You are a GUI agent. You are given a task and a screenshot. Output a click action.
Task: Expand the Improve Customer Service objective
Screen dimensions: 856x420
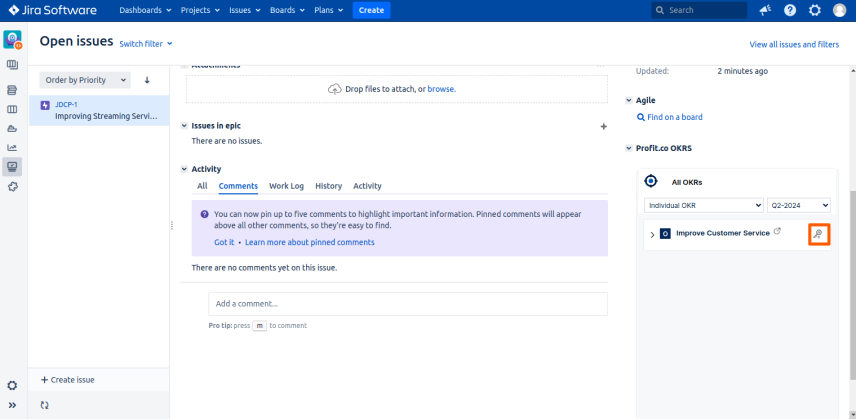[x=652, y=234]
